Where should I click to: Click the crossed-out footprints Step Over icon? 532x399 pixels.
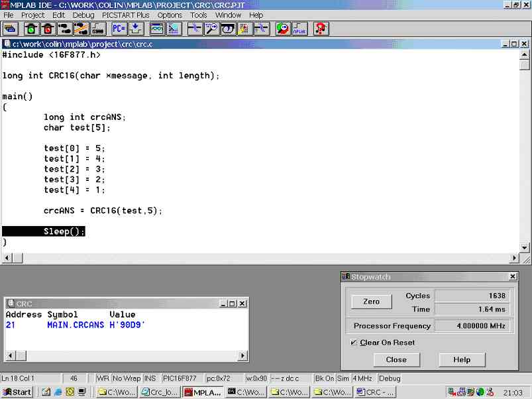coord(81,28)
